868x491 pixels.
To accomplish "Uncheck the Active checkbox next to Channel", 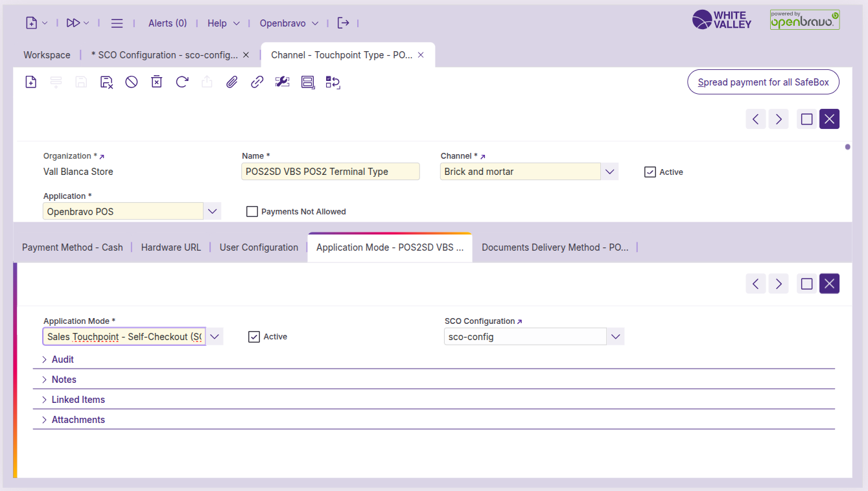I will [x=650, y=172].
